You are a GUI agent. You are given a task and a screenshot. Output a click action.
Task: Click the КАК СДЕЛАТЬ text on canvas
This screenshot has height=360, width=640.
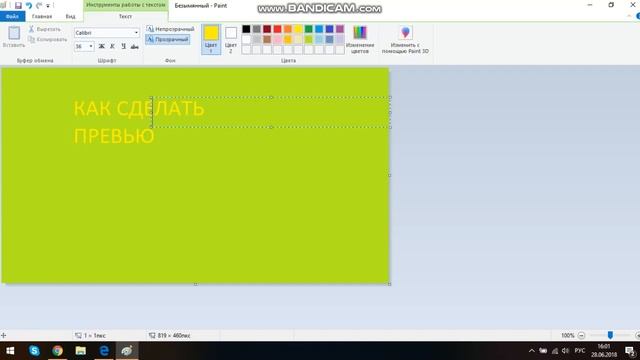coord(139,109)
